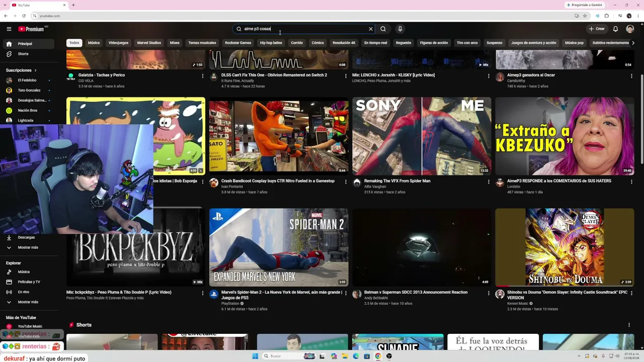The width and height of the screenshot is (644, 362).
Task: Clear the search box with the X
Action: click(371, 29)
